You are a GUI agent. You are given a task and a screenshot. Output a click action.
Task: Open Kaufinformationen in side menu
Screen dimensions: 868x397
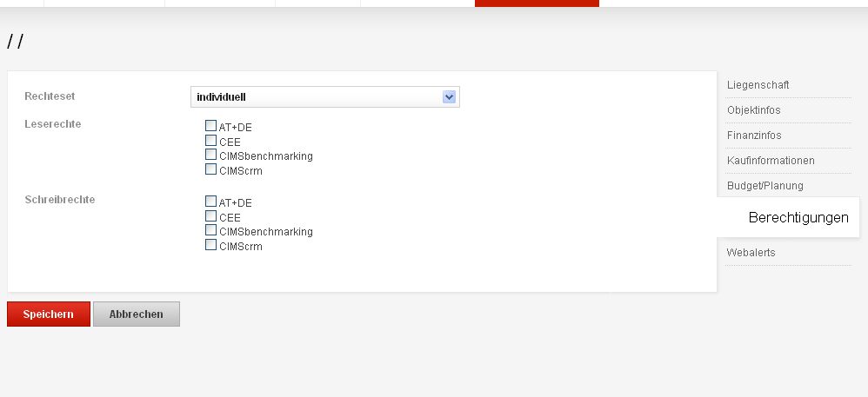click(x=771, y=161)
